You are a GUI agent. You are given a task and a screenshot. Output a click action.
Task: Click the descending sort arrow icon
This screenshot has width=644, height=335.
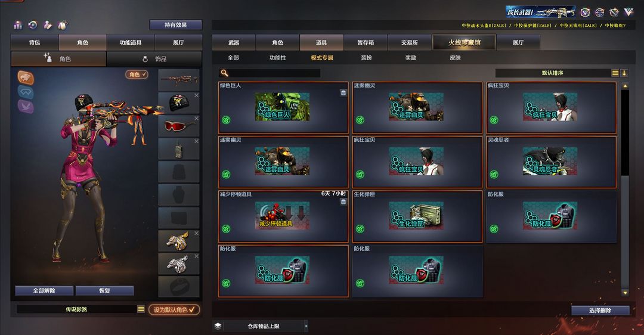624,73
